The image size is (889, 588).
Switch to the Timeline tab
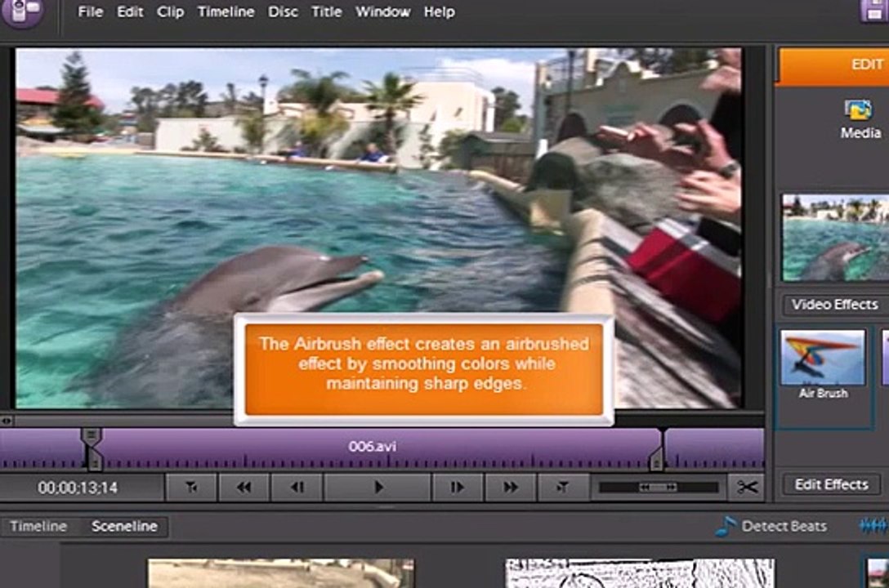[x=38, y=526]
